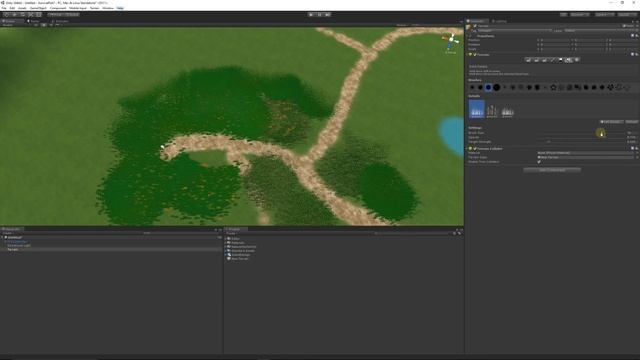Toggle the Static checkbox

click(x=625, y=26)
